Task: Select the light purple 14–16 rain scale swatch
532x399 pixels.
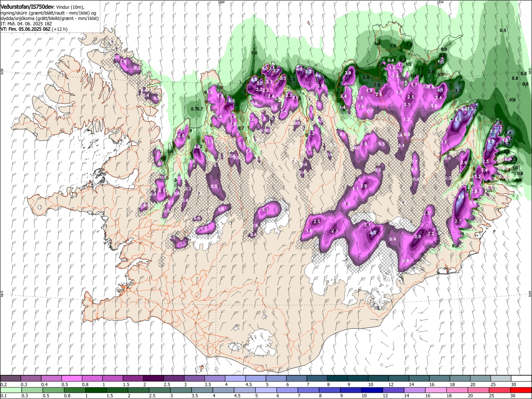Action: pyautogui.click(x=415, y=390)
